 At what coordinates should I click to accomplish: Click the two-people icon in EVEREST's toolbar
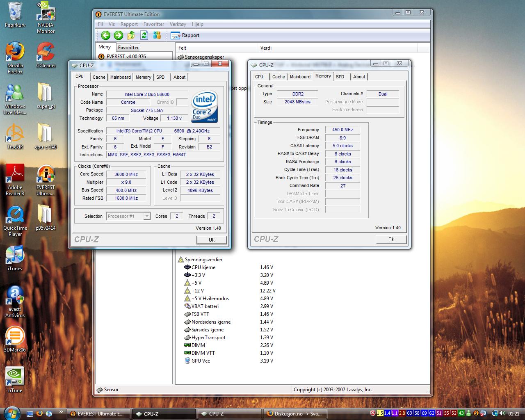point(157,35)
